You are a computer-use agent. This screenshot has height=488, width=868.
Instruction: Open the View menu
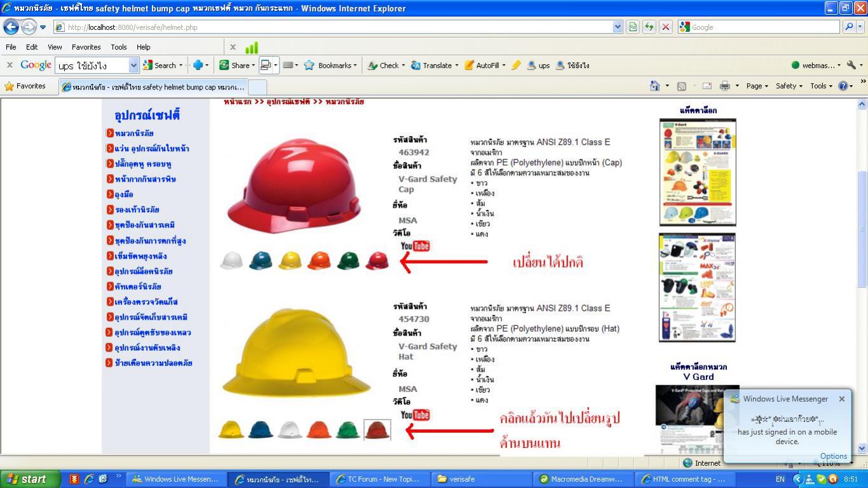[55, 47]
